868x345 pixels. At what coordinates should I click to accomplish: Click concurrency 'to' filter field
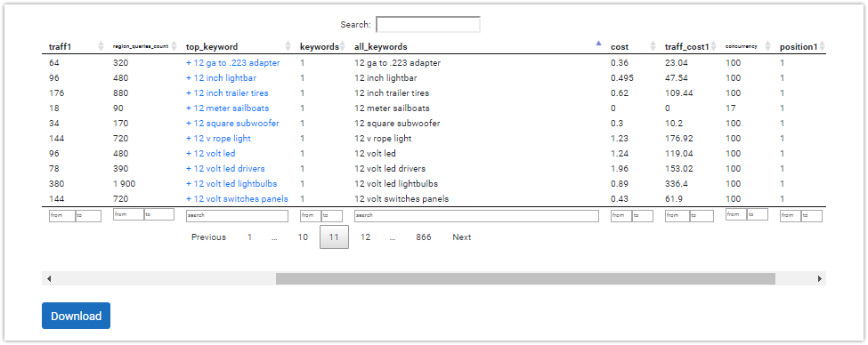758,214
